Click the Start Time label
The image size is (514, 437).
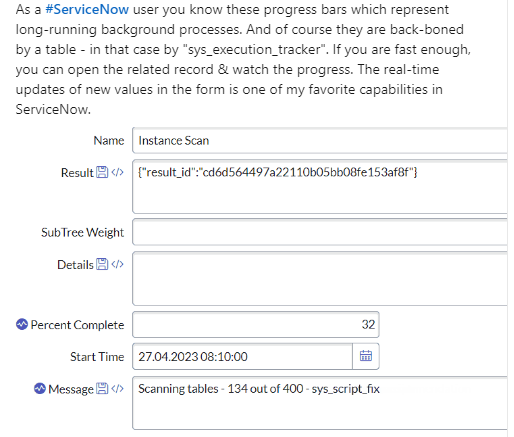[x=97, y=357]
